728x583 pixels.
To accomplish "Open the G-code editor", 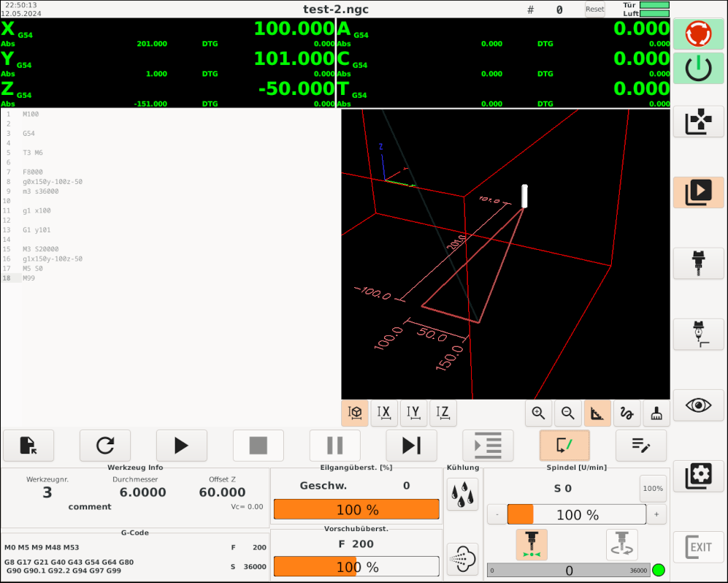I will 641,446.
